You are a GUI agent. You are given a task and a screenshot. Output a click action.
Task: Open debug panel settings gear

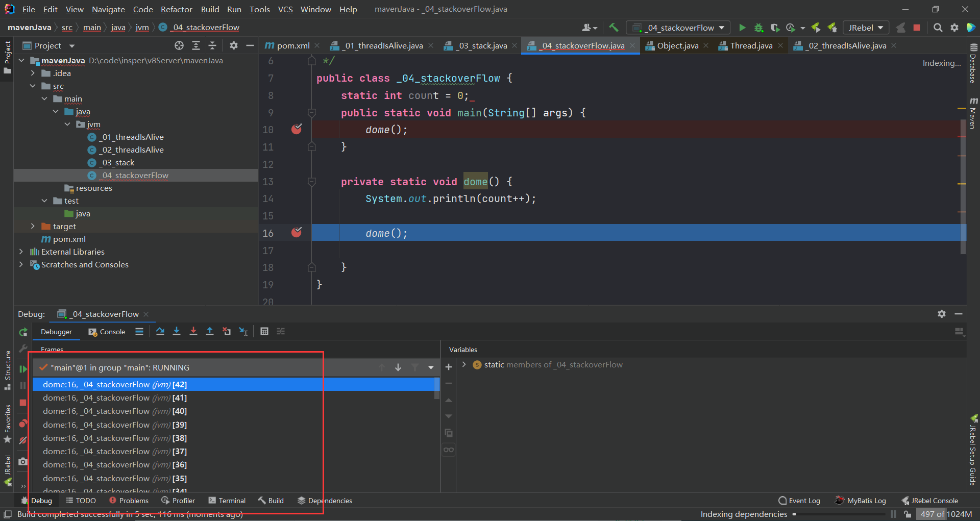tap(942, 314)
